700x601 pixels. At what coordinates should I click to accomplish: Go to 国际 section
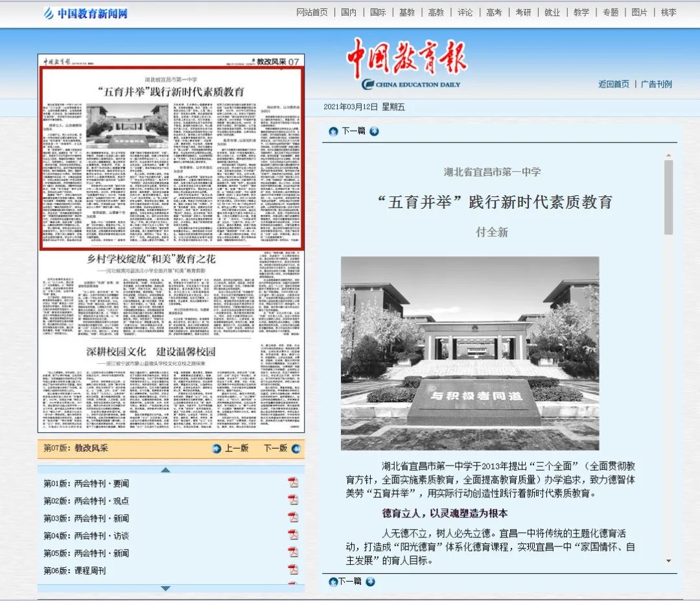tap(378, 12)
